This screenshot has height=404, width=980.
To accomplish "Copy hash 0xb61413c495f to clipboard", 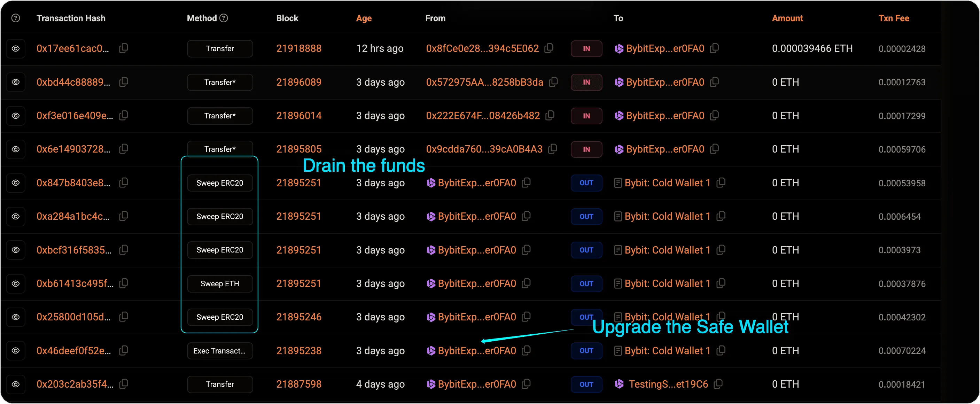I will [124, 283].
